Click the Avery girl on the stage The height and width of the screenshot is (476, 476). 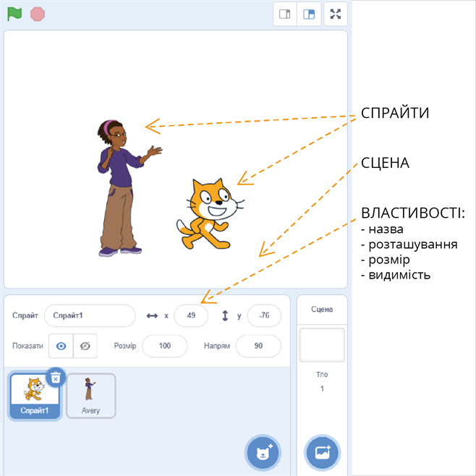[117, 188]
